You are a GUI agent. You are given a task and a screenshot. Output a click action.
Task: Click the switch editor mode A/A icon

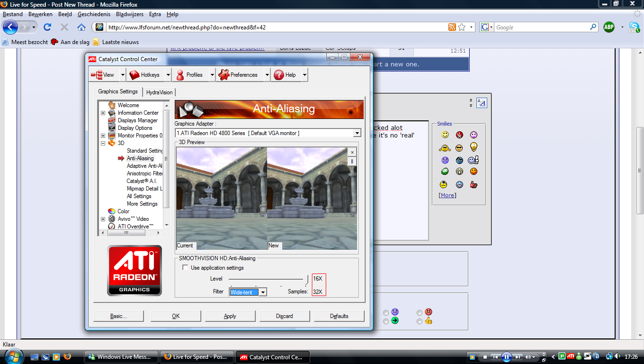(x=482, y=103)
